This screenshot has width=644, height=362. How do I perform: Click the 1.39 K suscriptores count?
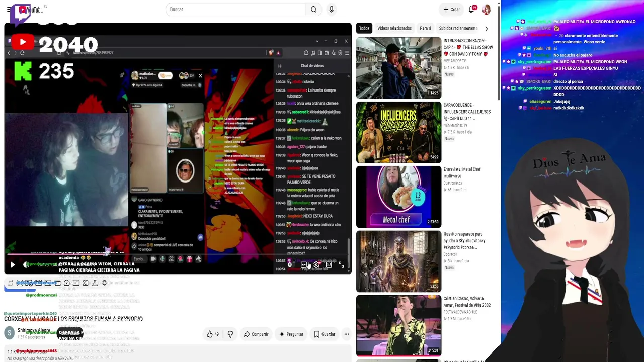coord(31,337)
